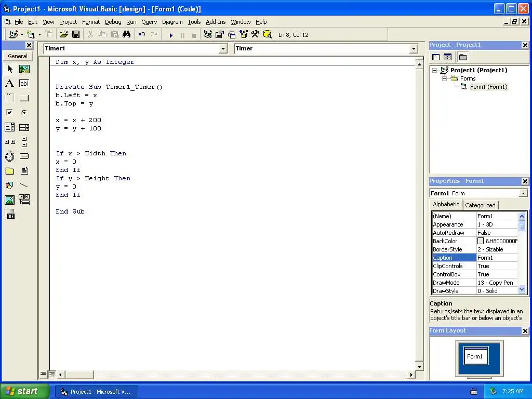This screenshot has width=532, height=399.
Task: Collapse the Forms folder node
Action: coord(445,79)
